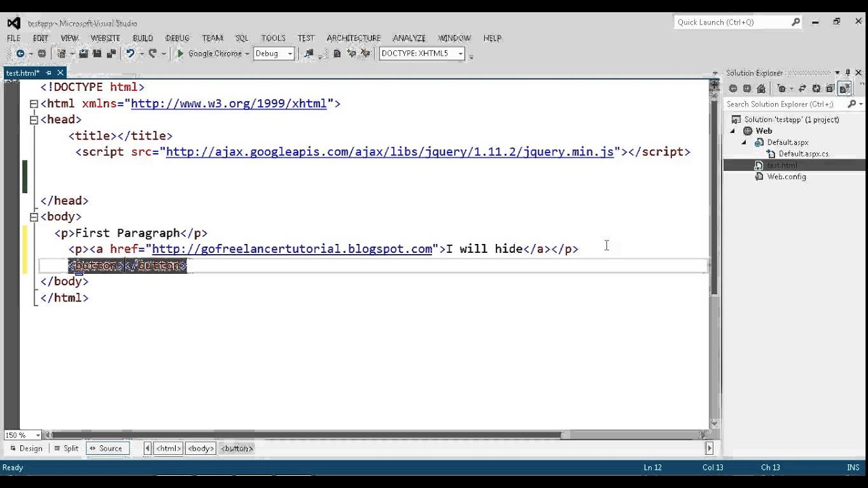Click the Save All toolbar icon
Screen dimensions: 868x488
pyautogui.click(x=111, y=54)
